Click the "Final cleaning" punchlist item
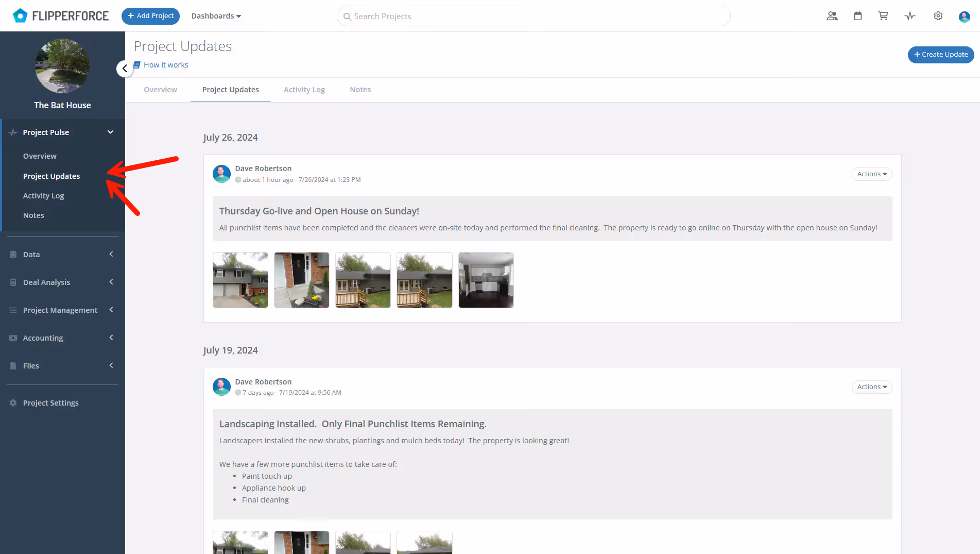980x554 pixels. 265,500
